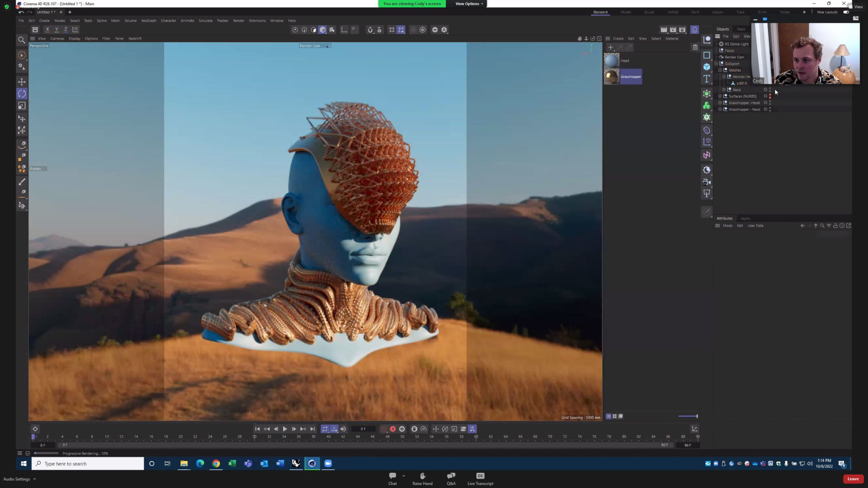Expand the GsExport object in the Objects panel
This screenshot has width=868, height=488.
717,64
